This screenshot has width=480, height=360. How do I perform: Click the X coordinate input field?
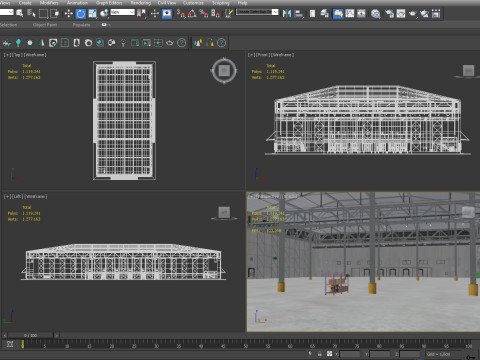click(x=350, y=354)
